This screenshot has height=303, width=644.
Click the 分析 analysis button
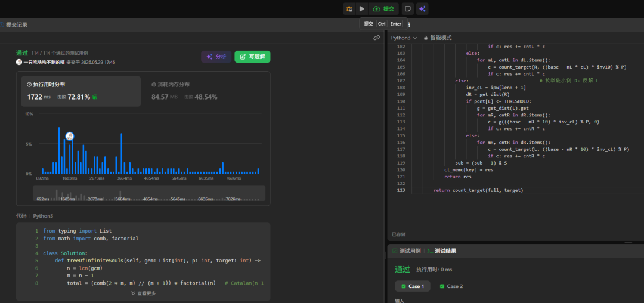216,57
